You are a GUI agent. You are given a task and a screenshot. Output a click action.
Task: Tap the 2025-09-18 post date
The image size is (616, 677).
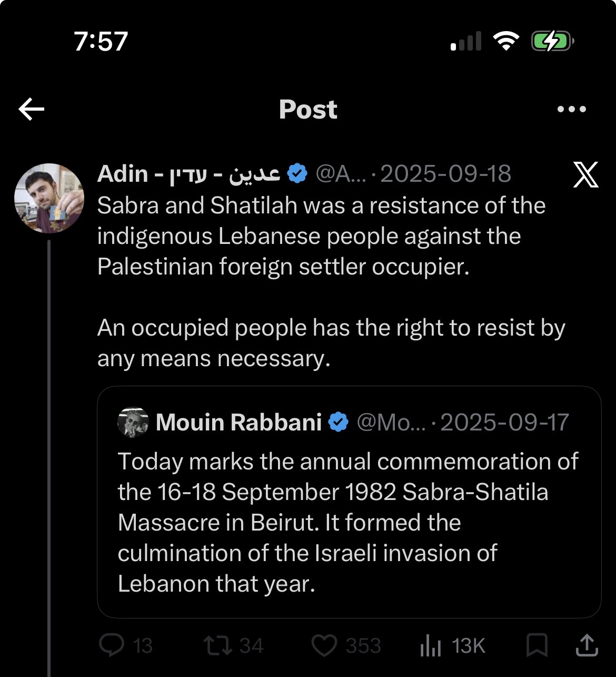click(x=445, y=174)
